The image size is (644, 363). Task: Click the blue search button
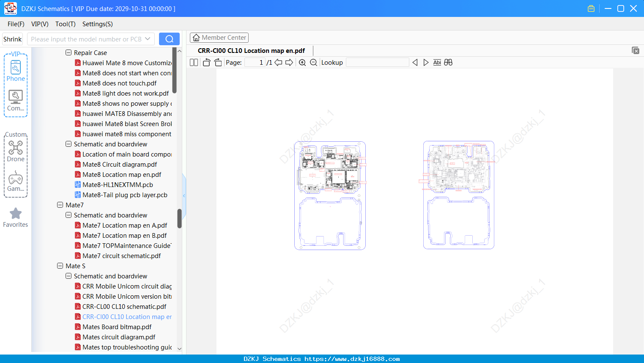(x=169, y=39)
